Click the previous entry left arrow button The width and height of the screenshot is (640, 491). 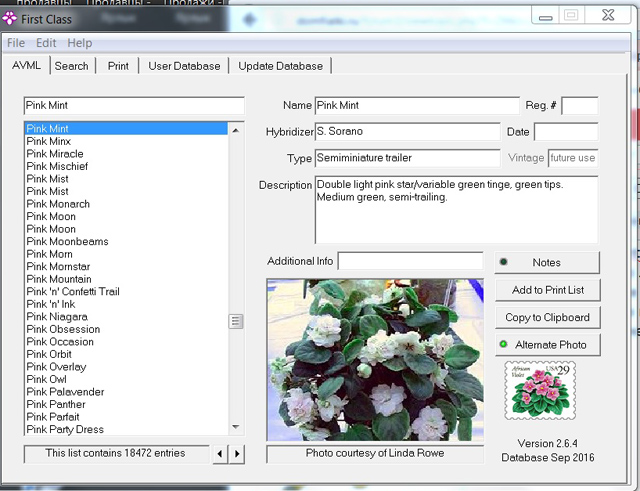(x=220, y=453)
